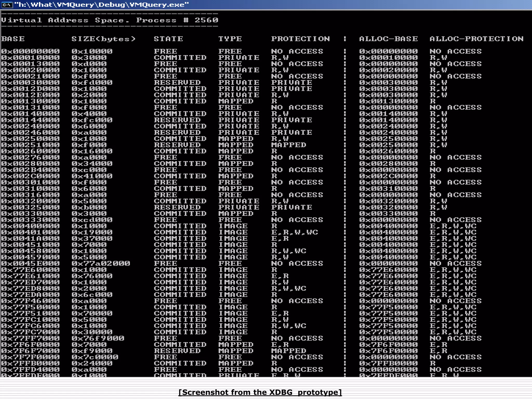Select base address 0x77FC6000
The width and height of the screenshot is (532, 399).
(31, 326)
